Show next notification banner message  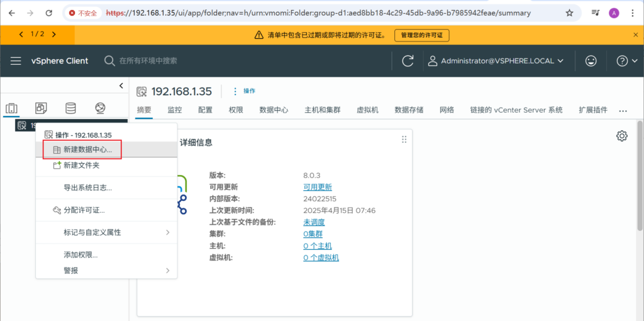tap(54, 35)
